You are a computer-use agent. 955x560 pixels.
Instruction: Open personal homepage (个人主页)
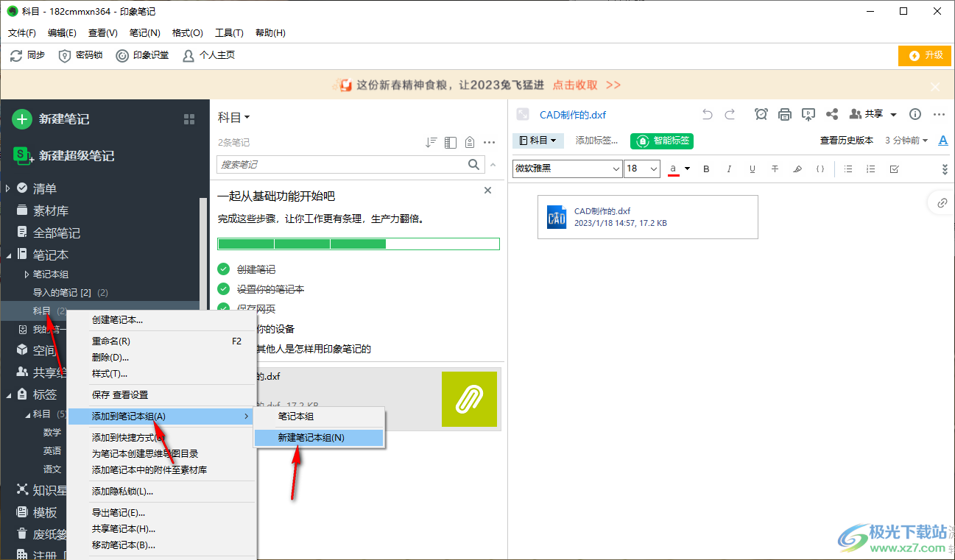[x=208, y=56]
